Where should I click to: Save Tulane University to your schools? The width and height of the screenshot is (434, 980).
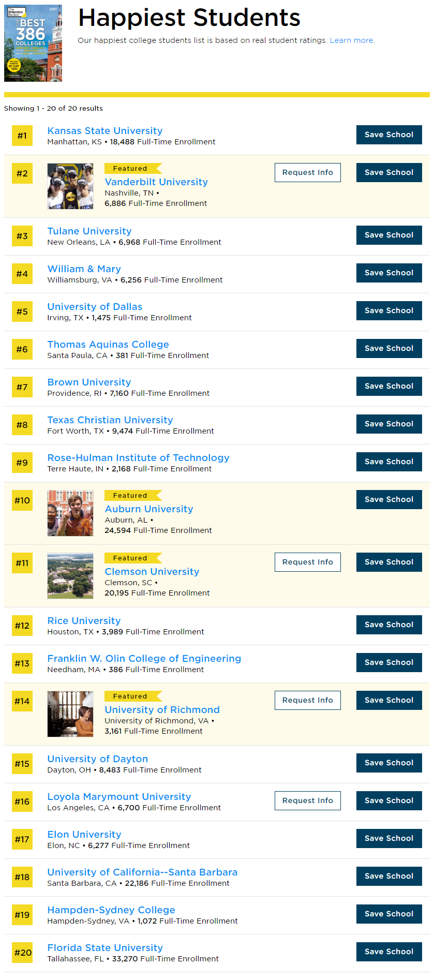(x=389, y=235)
